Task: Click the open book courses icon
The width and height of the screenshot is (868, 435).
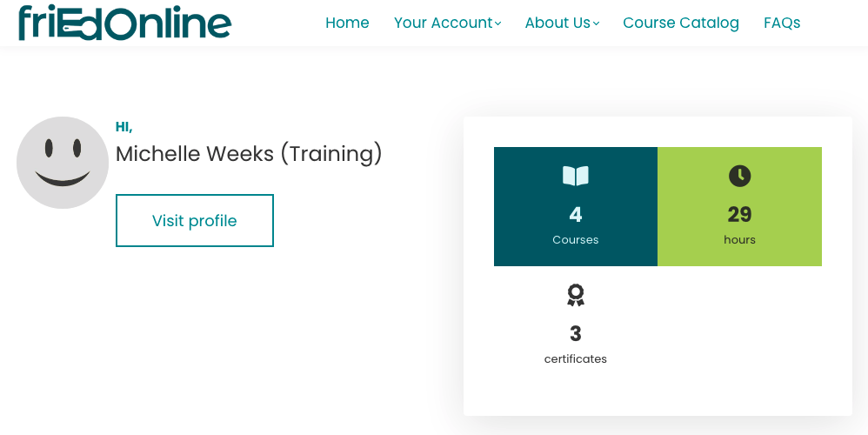Action: [576, 176]
